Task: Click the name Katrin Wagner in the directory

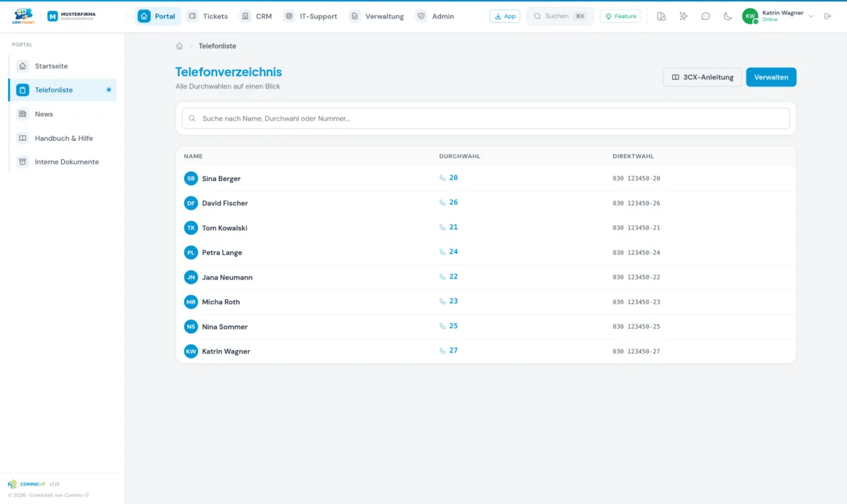Action: click(226, 351)
